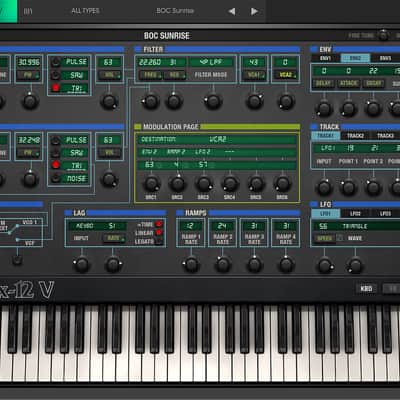Click the BOC Sunrise preset name in toolbar

tap(175, 11)
